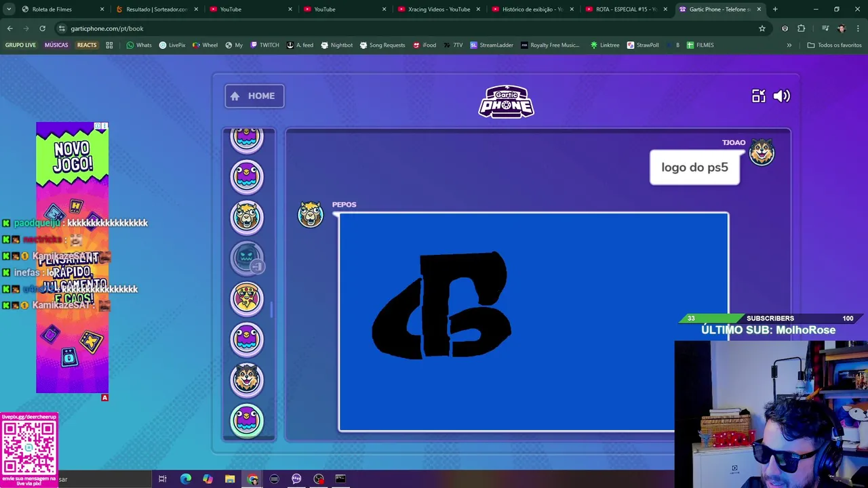Open the purple chat app on the taskbar
Image resolution: width=868 pixels, height=488 pixels.
click(x=296, y=479)
